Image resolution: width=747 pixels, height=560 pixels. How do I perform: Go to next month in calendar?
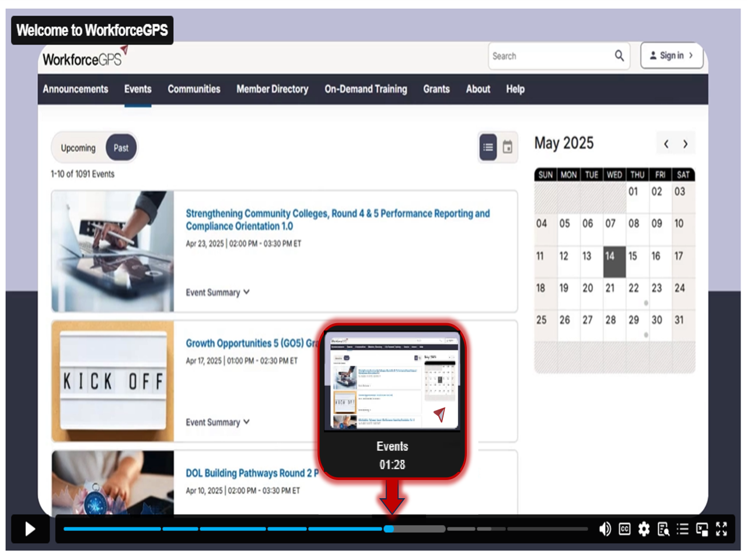point(685,144)
